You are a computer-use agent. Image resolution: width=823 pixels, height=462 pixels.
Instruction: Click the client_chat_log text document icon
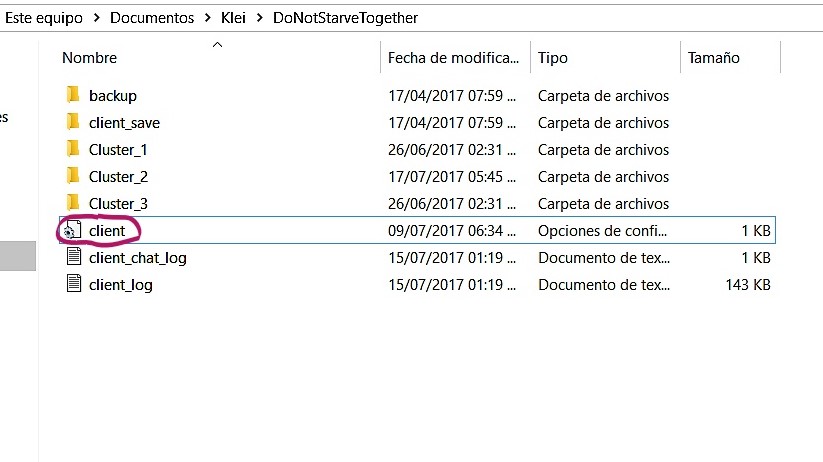point(72,257)
